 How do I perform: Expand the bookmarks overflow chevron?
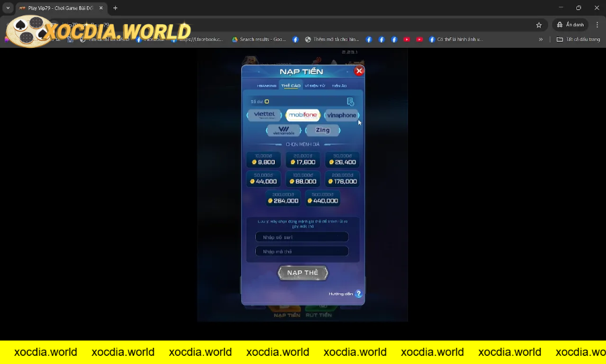[x=541, y=40]
